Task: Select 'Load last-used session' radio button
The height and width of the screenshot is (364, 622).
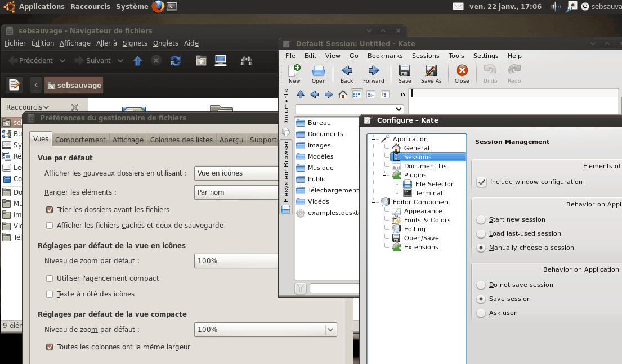Action: (x=481, y=233)
